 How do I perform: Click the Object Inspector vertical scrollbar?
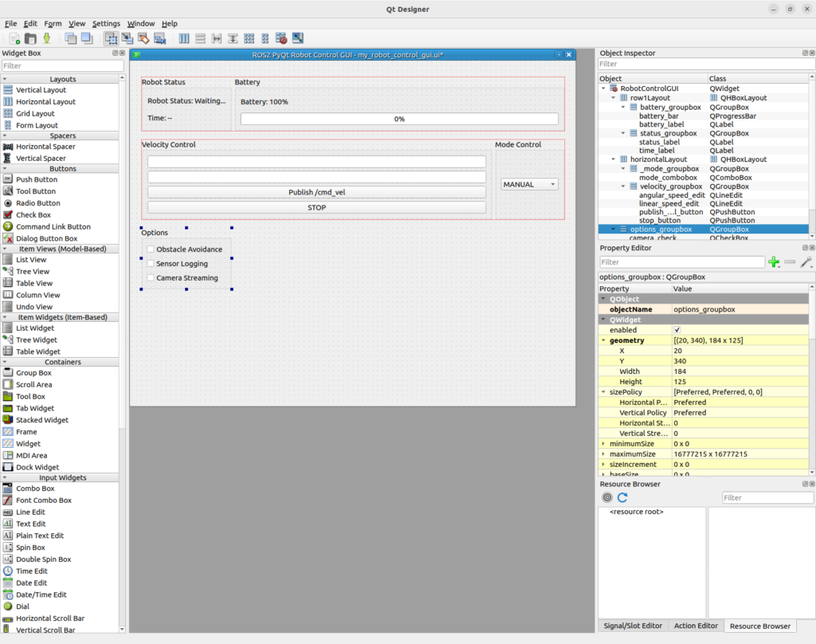pos(812,156)
